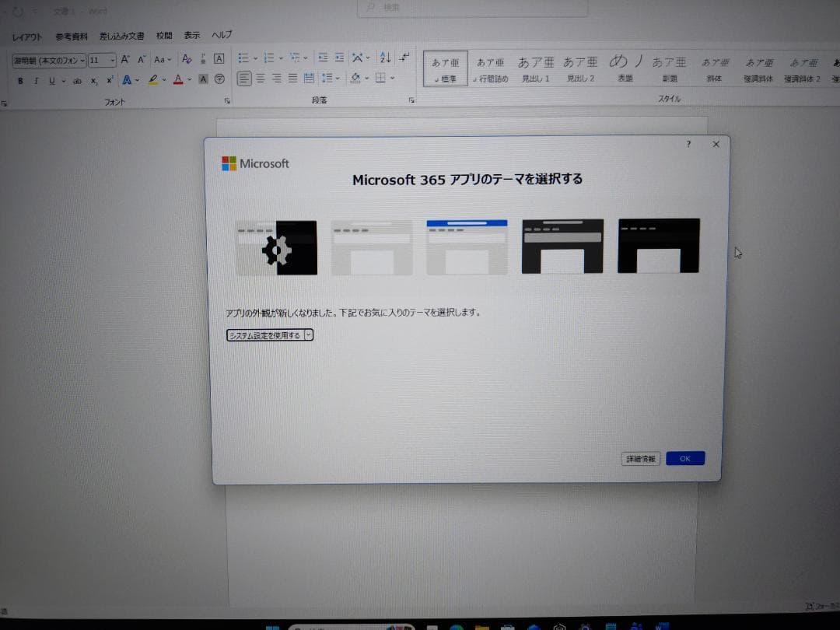Open line spacing options
Image resolution: width=840 pixels, height=630 pixels.
327,79
